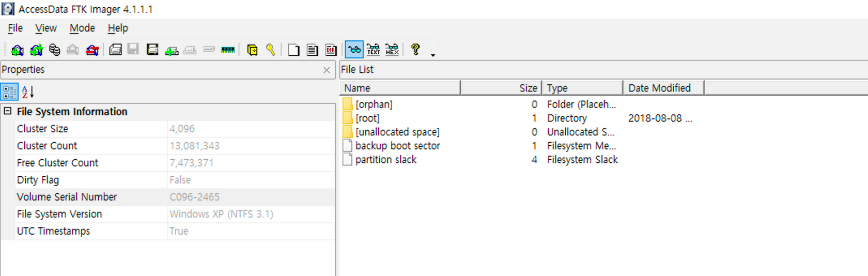868x276 pixels.
Task: Sort file list by Name column
Action: 400,88
